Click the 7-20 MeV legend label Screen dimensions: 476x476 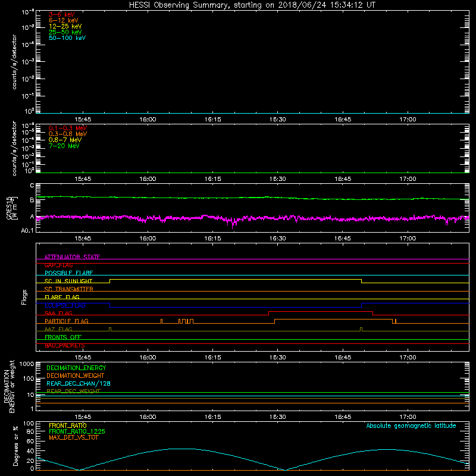coord(64,146)
